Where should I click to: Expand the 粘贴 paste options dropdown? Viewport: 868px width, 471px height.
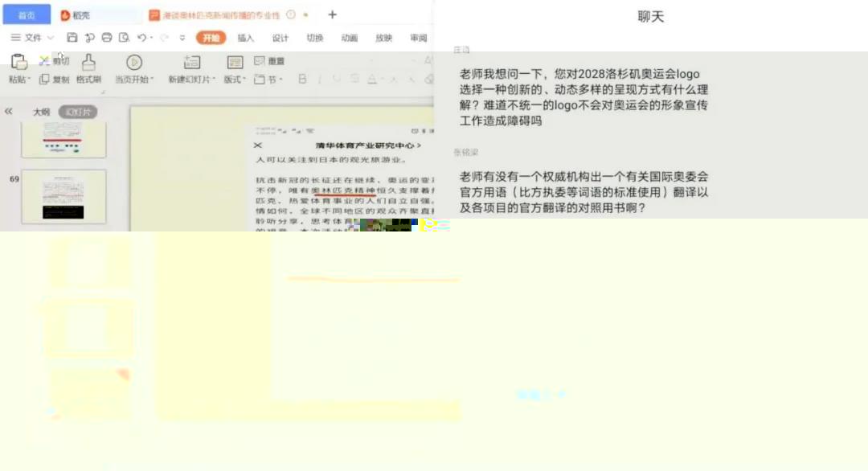tap(19, 79)
